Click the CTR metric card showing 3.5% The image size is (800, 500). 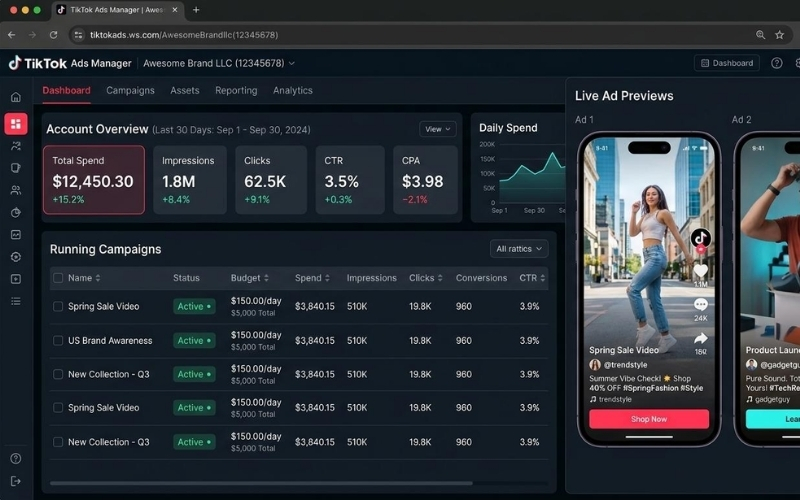(x=350, y=180)
